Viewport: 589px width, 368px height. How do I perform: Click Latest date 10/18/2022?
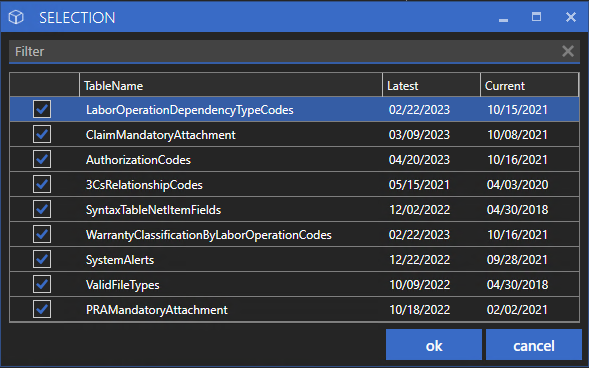coord(420,309)
